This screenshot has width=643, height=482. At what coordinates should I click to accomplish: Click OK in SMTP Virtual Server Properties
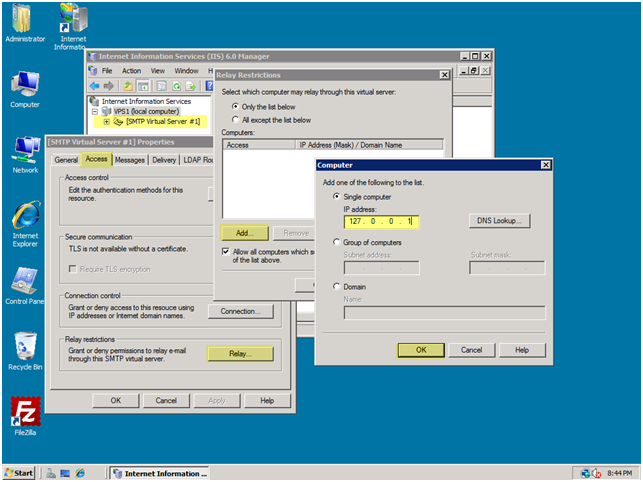(x=116, y=400)
